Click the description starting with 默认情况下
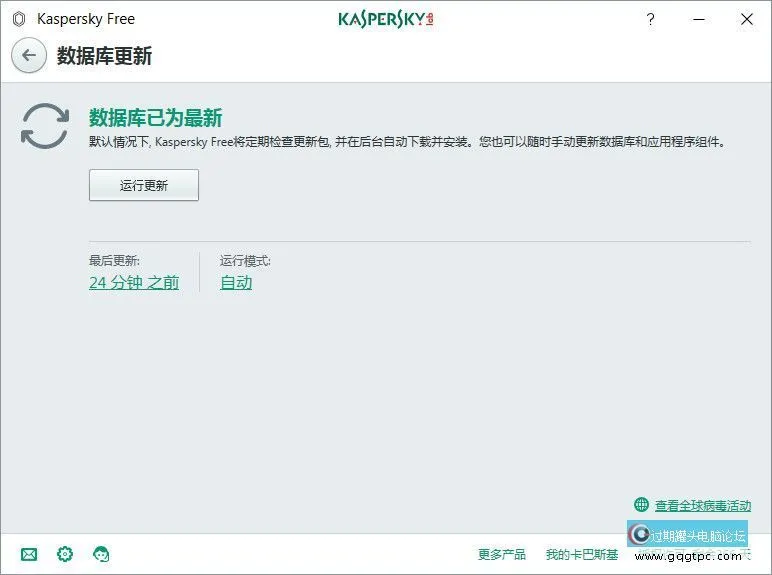772x575 pixels. point(407,142)
